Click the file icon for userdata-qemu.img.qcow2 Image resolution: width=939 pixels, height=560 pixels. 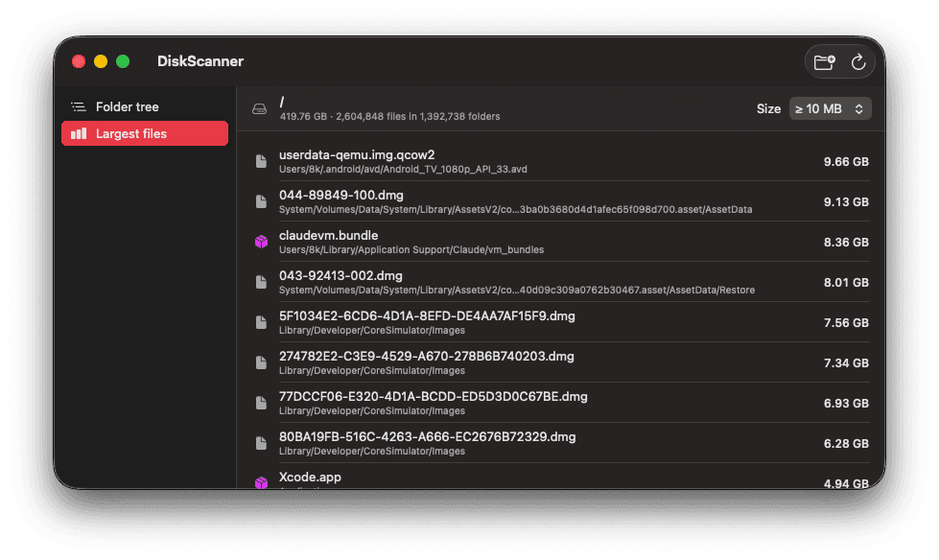[261, 161]
